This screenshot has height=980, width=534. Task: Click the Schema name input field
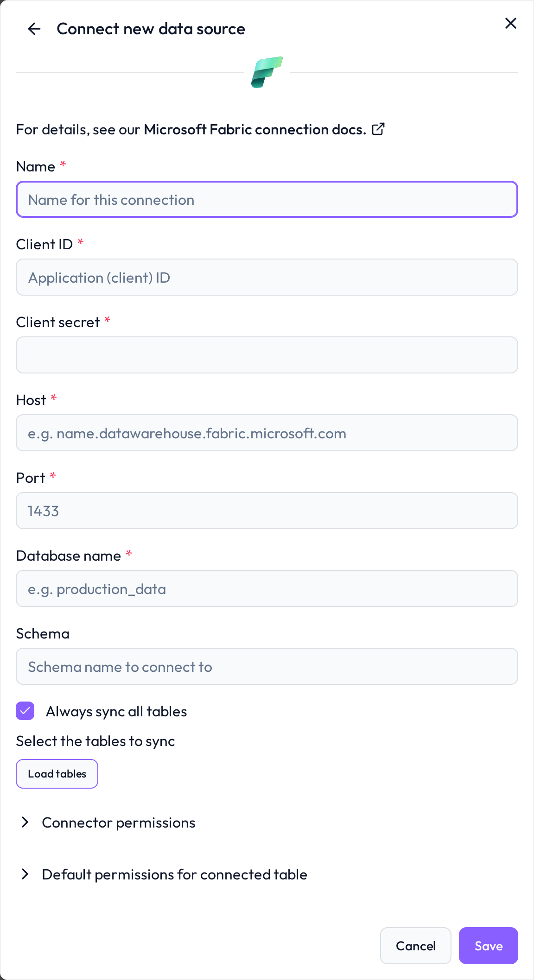click(x=267, y=666)
